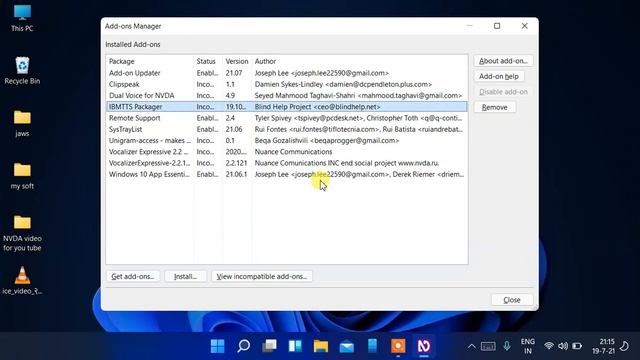The height and width of the screenshot is (360, 640).
Task: Select the Clipspeak add-on row
Action: click(x=287, y=84)
